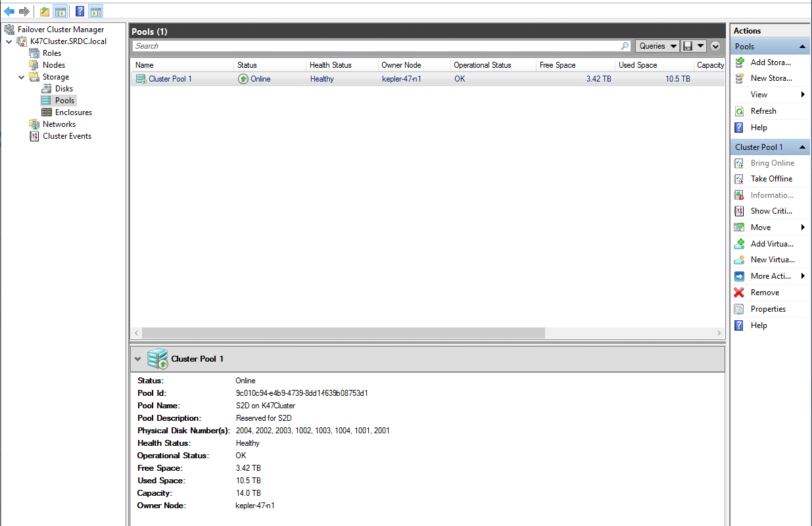The width and height of the screenshot is (812, 526).
Task: Open the Roles tree item
Action: 52,53
